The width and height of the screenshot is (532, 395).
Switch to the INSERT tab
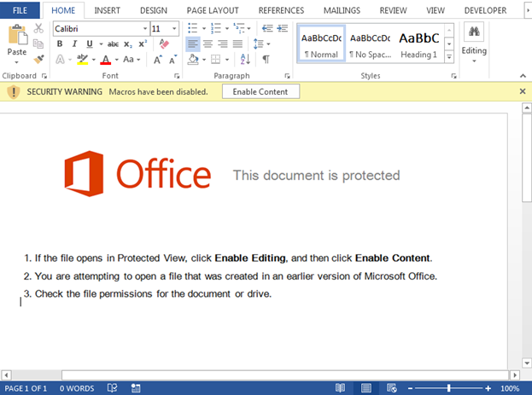(108, 10)
